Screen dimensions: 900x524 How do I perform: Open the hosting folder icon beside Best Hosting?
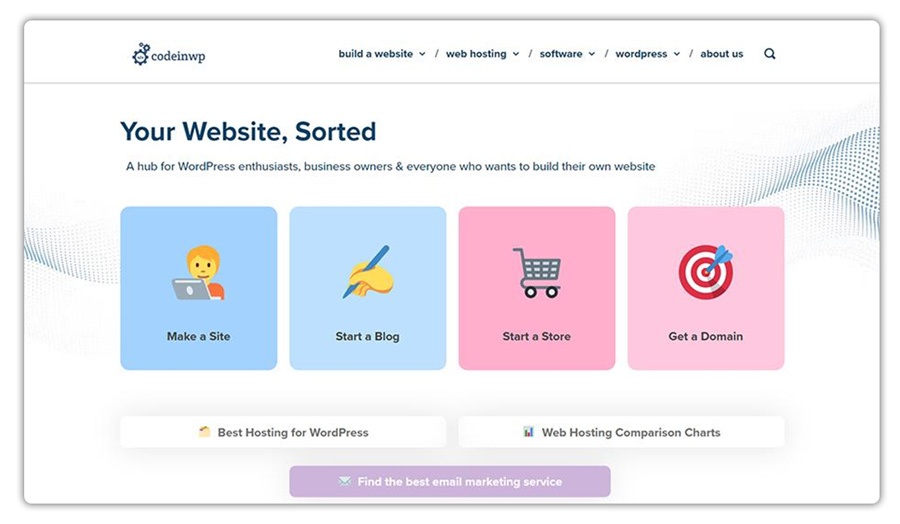point(204,432)
